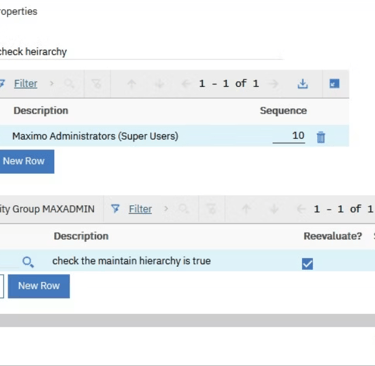Viewport: 375px width, 366px height.
Task: Click the blue square toggle icon right of the download icon
Action: coord(334,84)
